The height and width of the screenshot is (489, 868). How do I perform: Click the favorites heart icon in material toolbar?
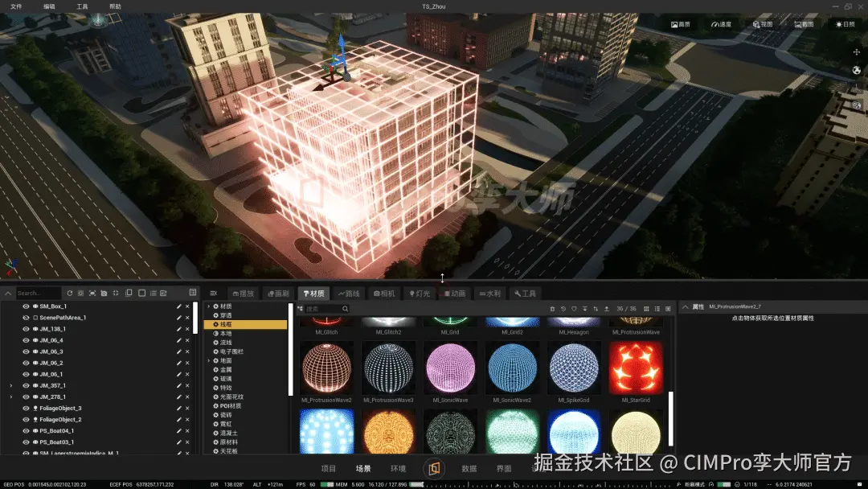coord(574,309)
